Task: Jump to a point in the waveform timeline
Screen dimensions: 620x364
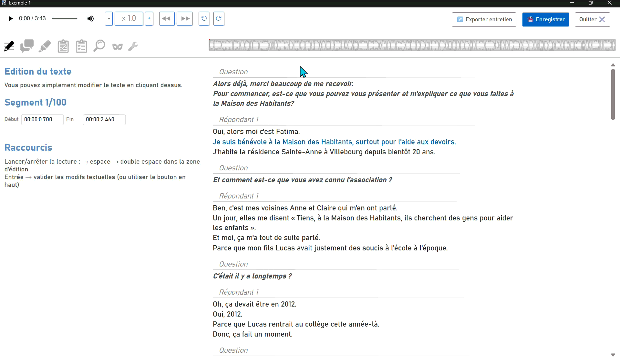Action: tap(412, 45)
